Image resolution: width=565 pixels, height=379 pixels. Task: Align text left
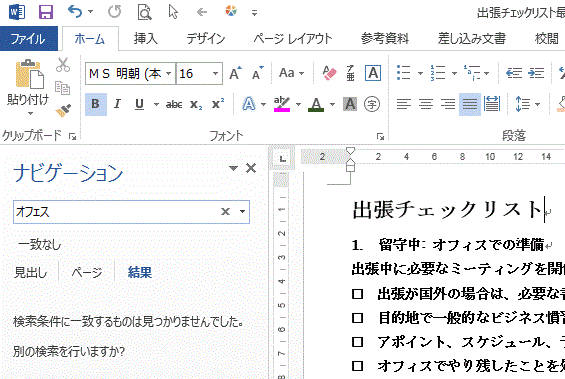404,104
